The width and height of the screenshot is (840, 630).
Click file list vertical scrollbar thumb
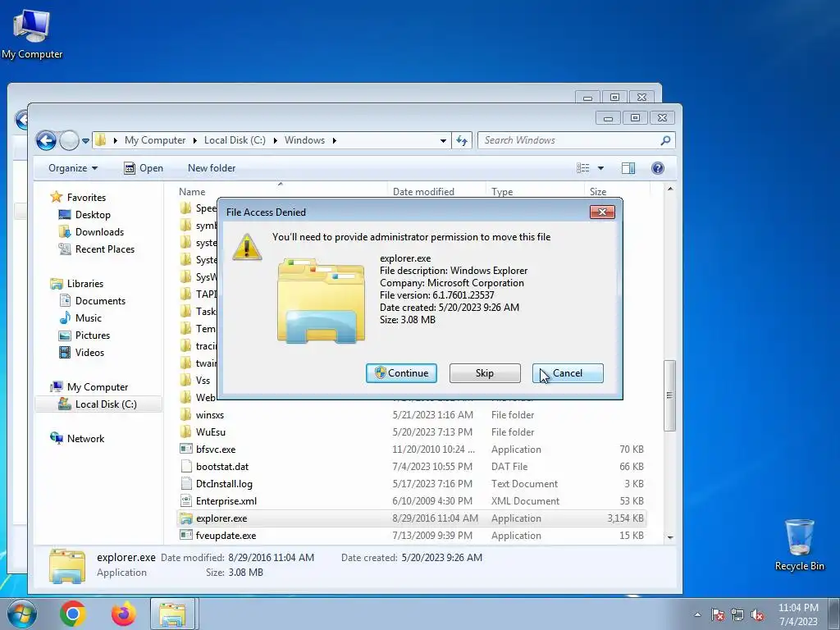[669, 395]
